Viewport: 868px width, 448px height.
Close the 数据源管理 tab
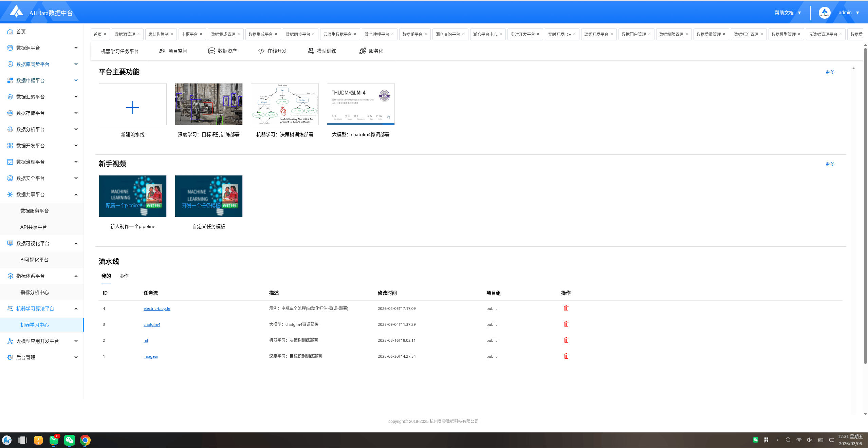click(x=138, y=34)
